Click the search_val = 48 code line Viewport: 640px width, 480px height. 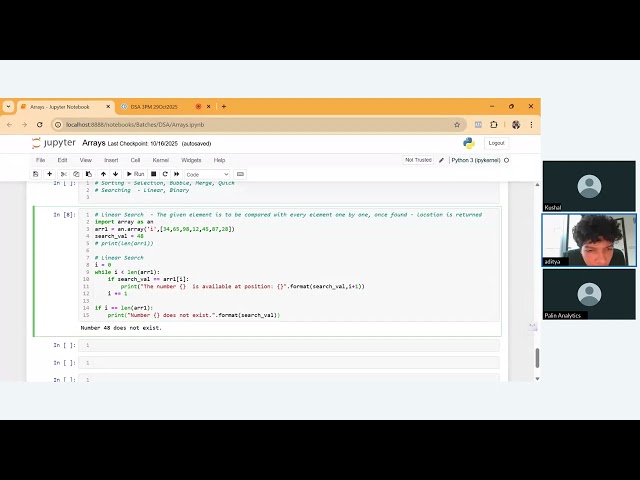pos(119,236)
